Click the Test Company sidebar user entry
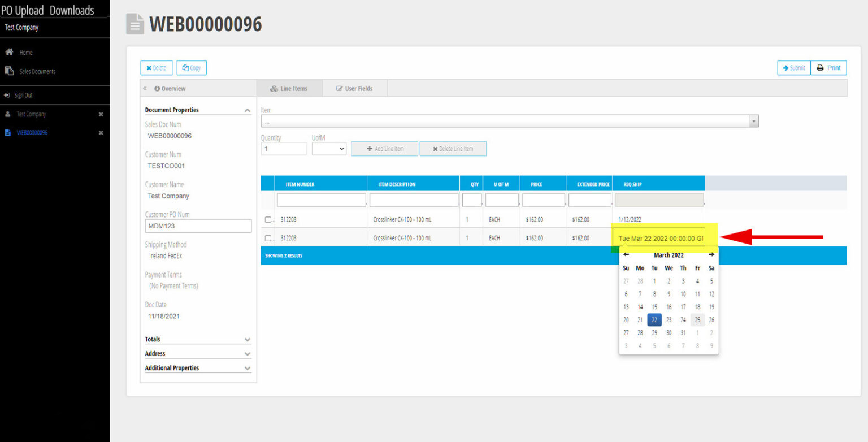The height and width of the screenshot is (442, 868). click(x=31, y=114)
